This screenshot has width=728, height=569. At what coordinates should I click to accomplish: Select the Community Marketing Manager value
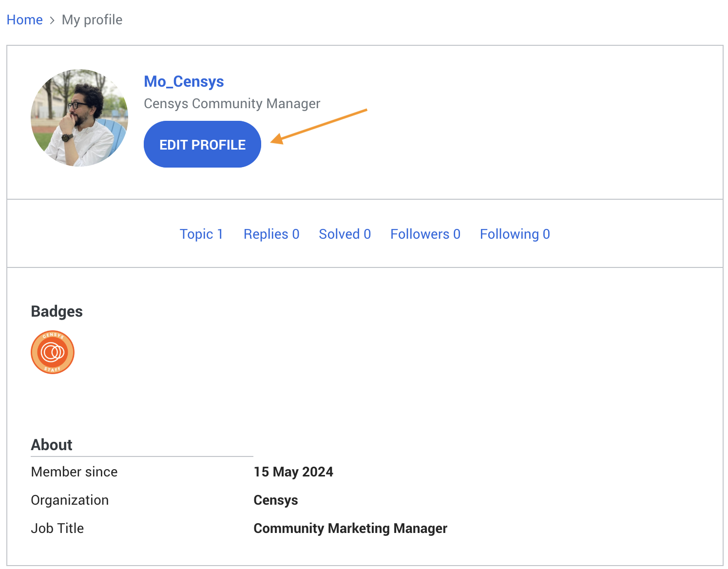[x=350, y=529]
